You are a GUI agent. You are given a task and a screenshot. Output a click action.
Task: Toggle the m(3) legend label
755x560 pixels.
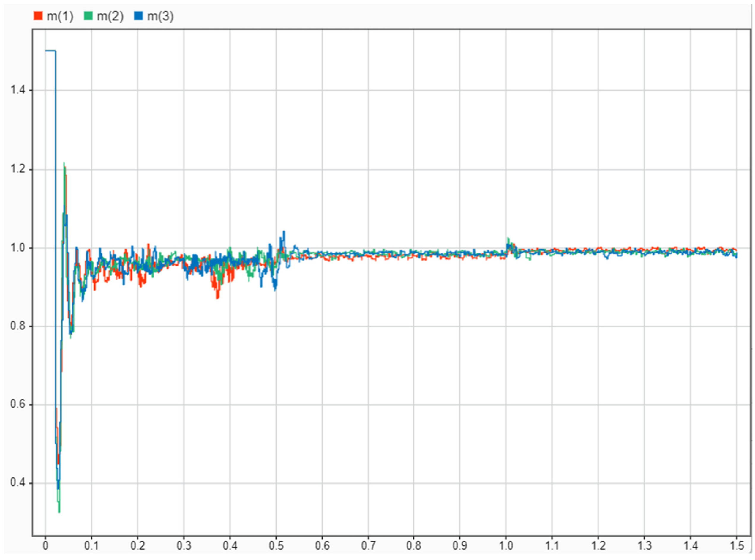pos(160,16)
